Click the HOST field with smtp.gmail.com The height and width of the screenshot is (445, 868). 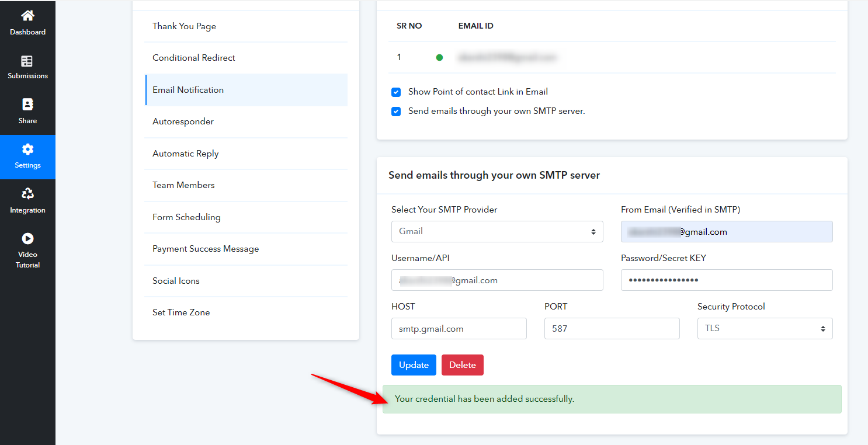459,329
